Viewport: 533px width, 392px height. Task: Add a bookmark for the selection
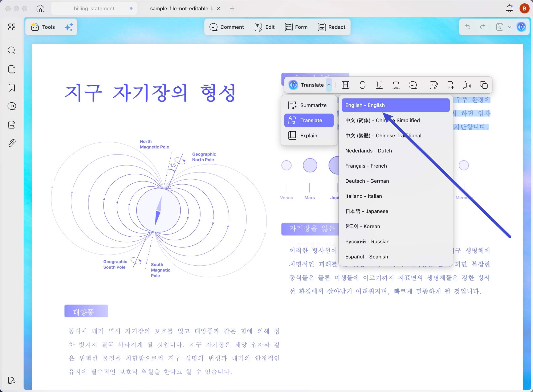[450, 85]
